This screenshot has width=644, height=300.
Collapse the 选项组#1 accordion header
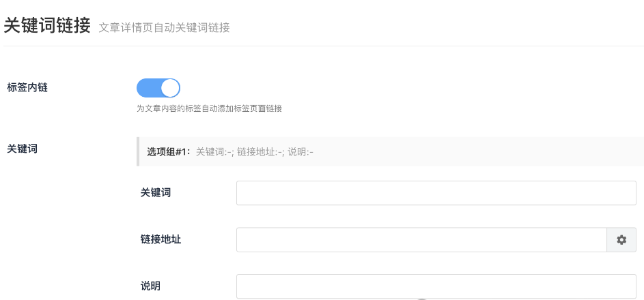(x=390, y=151)
